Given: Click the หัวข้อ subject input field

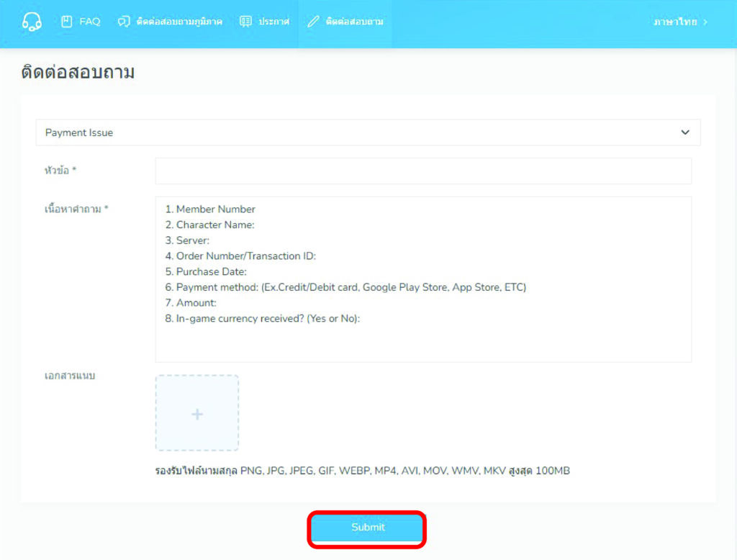Looking at the screenshot, I should click(x=423, y=171).
